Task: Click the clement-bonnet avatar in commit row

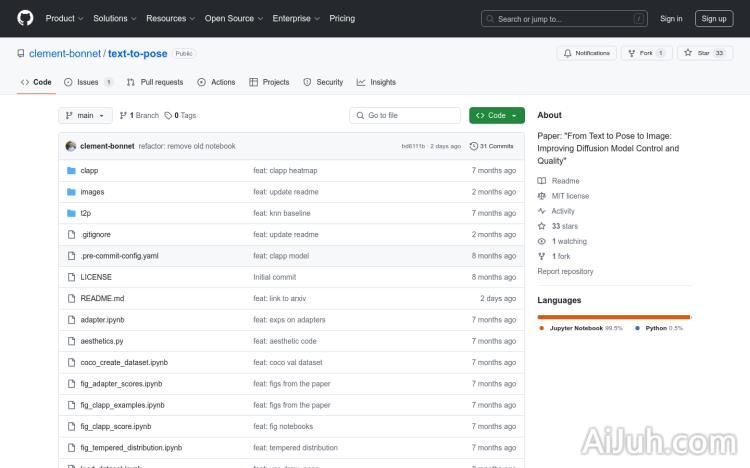Action: pyautogui.click(x=71, y=146)
